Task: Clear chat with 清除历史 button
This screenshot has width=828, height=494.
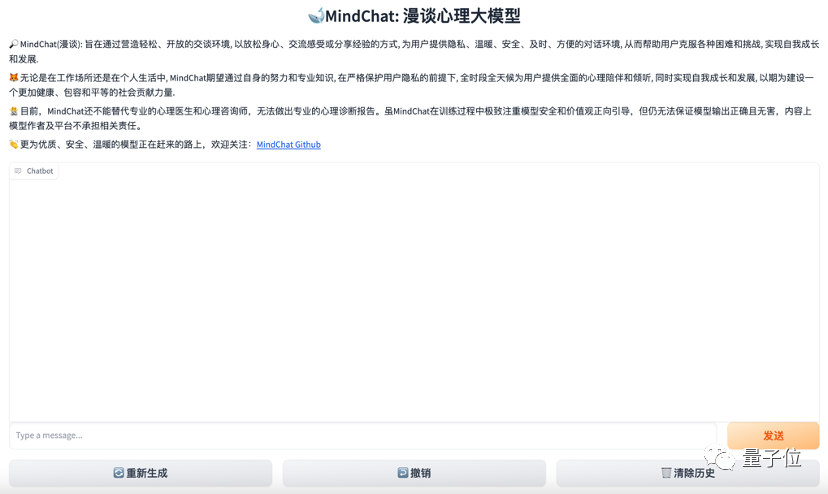Action: pyautogui.click(x=688, y=473)
